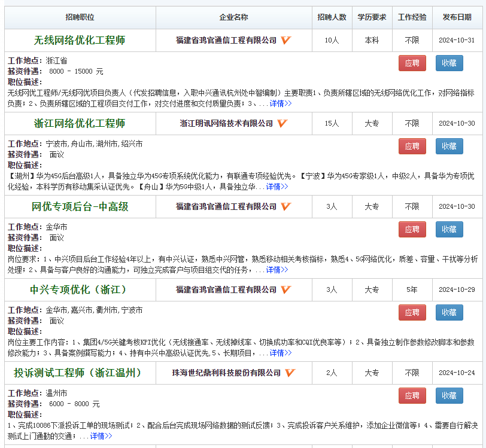Click verification badge beside 福建省鸿官通信工程有限公司

pos(285,40)
